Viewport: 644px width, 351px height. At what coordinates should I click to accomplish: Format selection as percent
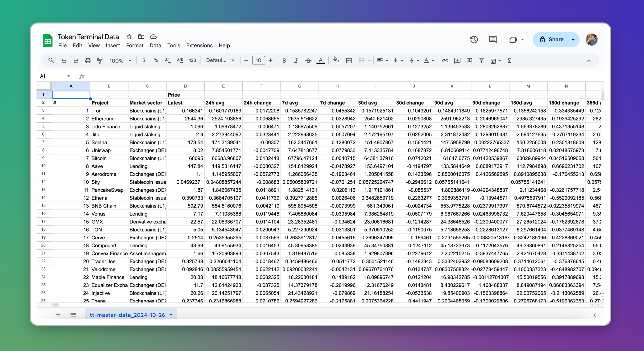coord(156,61)
